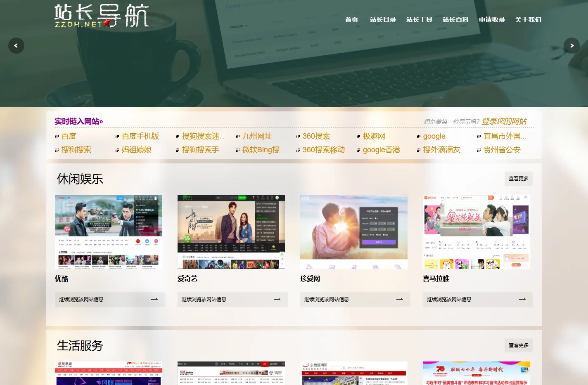Screen dimensions: 588x385
Task: Open the 壮丽七十年 奋斗新时代 banner thumbnail in 生活服务
Action: click(x=477, y=373)
